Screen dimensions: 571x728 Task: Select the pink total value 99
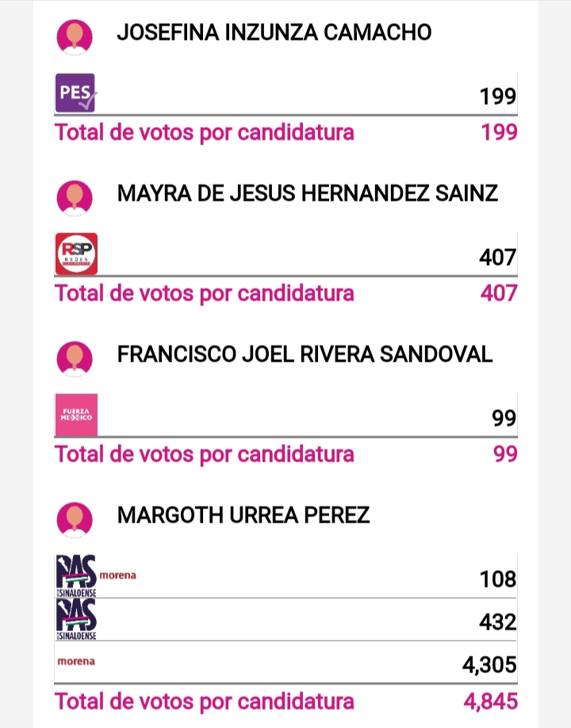coord(504,454)
